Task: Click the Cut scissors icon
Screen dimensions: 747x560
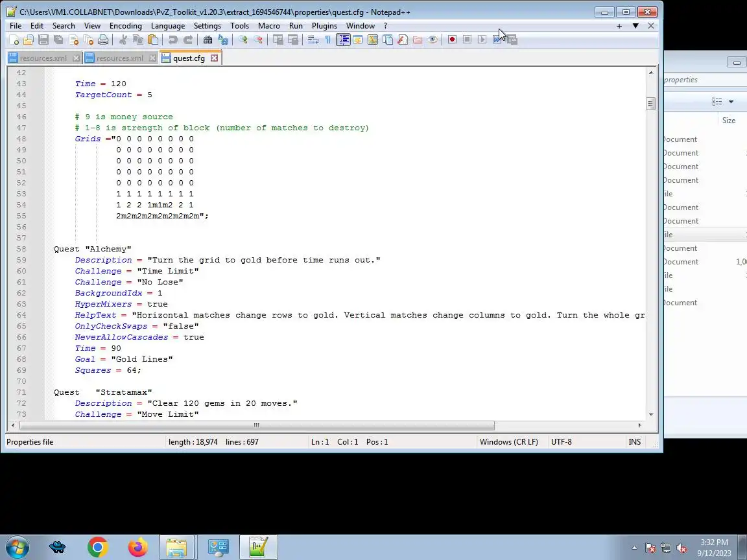Action: tap(123, 40)
